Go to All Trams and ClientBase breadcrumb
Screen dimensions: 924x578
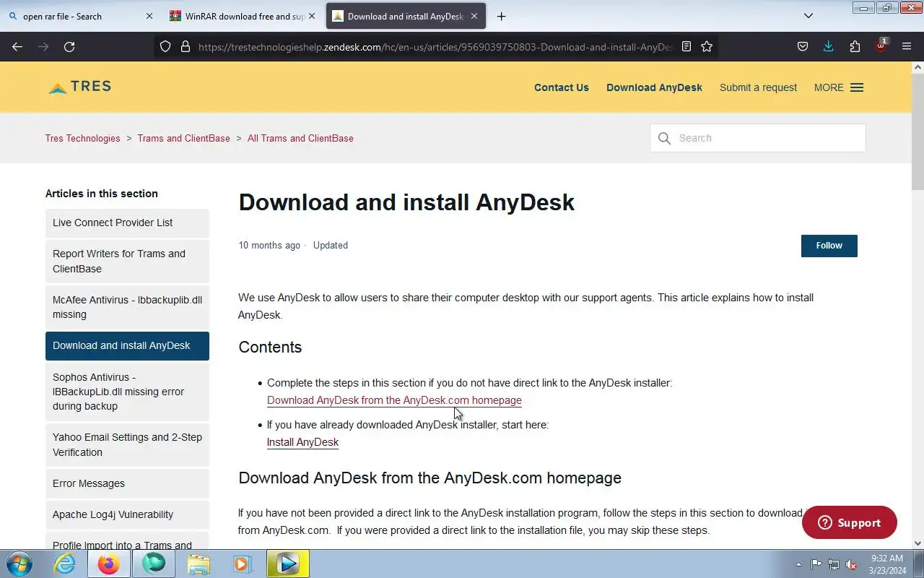pos(300,138)
